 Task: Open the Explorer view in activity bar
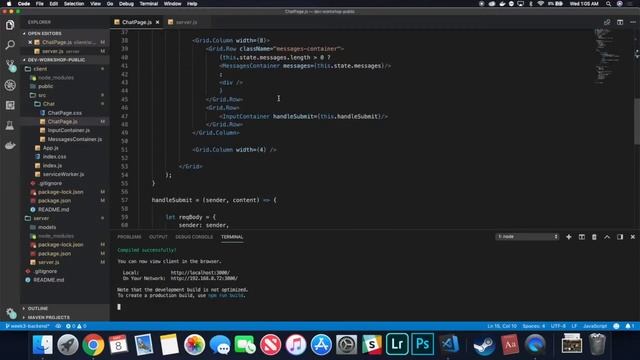tap(10, 25)
